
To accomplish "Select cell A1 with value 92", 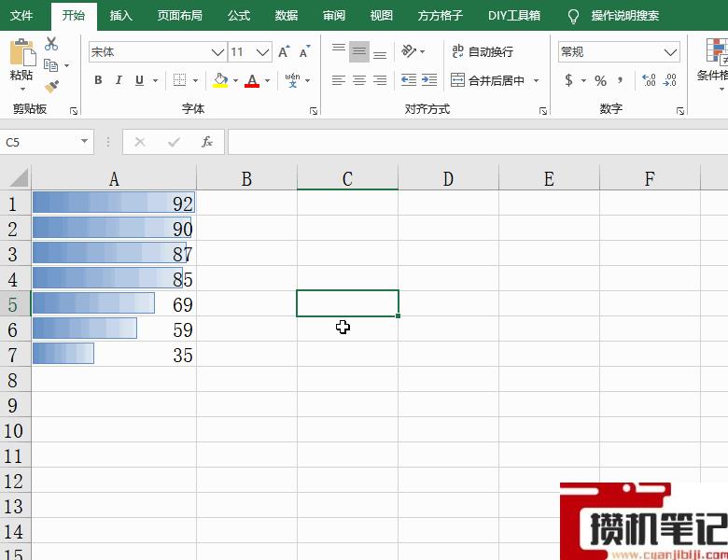I will tap(114, 203).
